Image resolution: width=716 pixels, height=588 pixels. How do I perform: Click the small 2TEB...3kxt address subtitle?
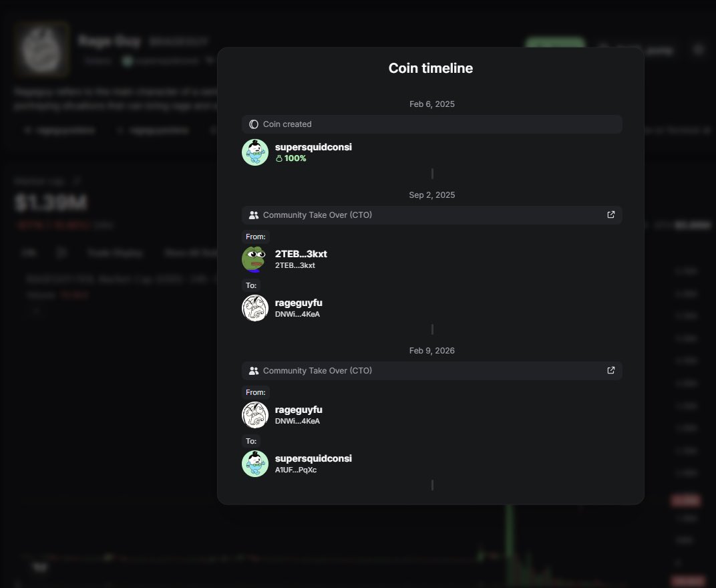pos(295,265)
